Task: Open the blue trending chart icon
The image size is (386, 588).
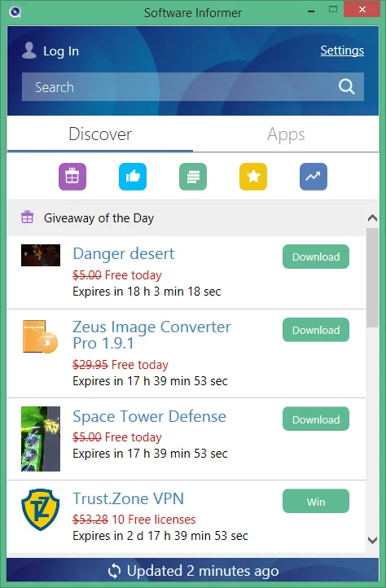Action: point(314,177)
